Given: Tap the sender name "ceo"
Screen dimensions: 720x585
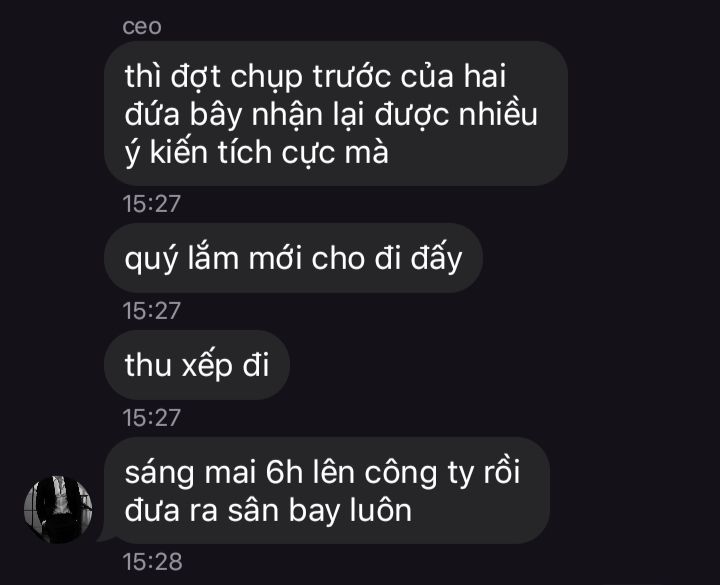Looking at the screenshot, I should (142, 26).
